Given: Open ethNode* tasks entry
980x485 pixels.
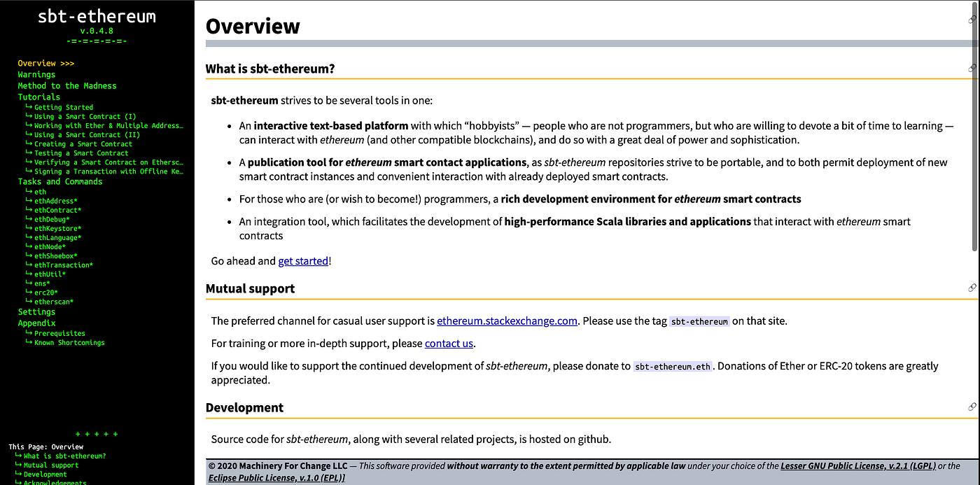Looking at the screenshot, I should 50,246.
